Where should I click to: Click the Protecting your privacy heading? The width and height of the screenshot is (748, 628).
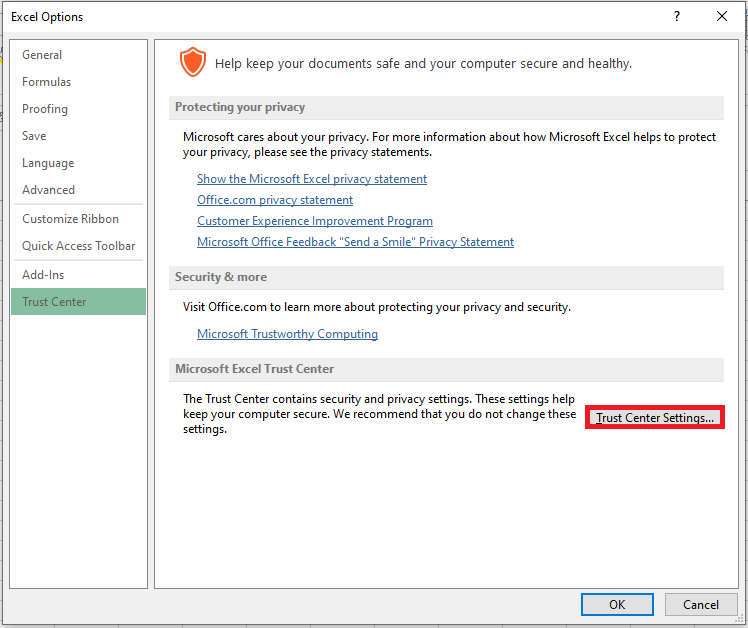pyautogui.click(x=240, y=107)
